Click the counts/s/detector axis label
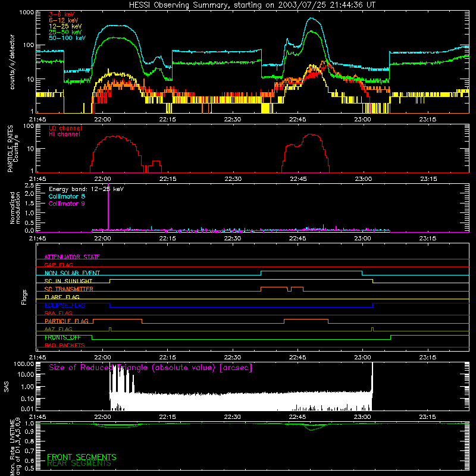Screen dimensions: 476x476 (12, 62)
